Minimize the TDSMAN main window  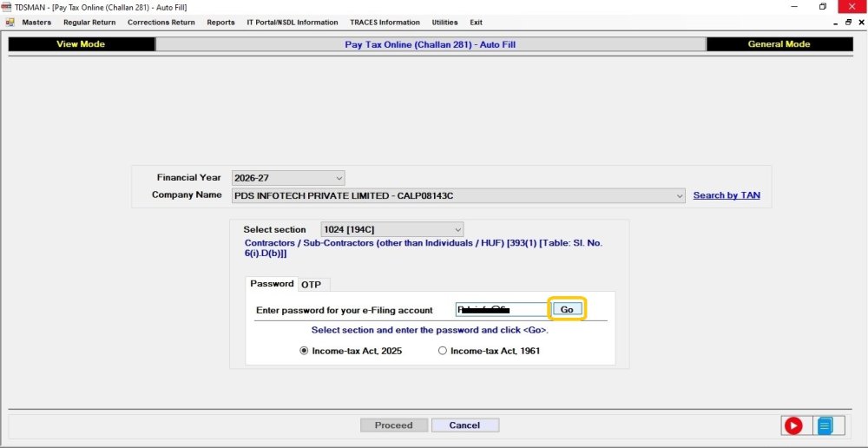795,7
